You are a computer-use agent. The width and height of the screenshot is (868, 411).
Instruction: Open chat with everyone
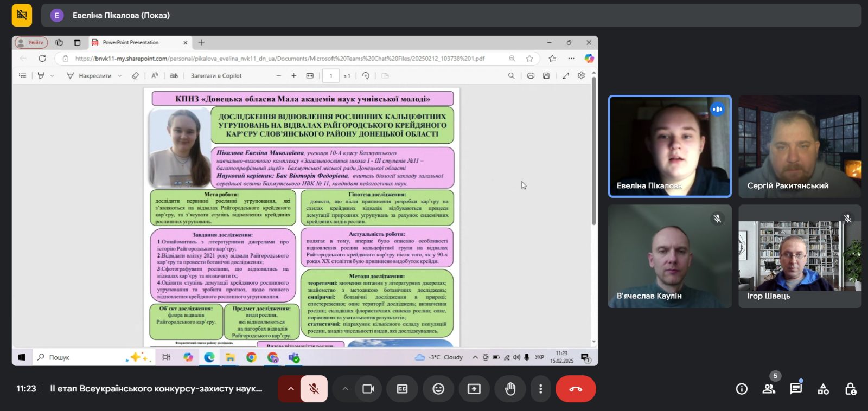[796, 389]
